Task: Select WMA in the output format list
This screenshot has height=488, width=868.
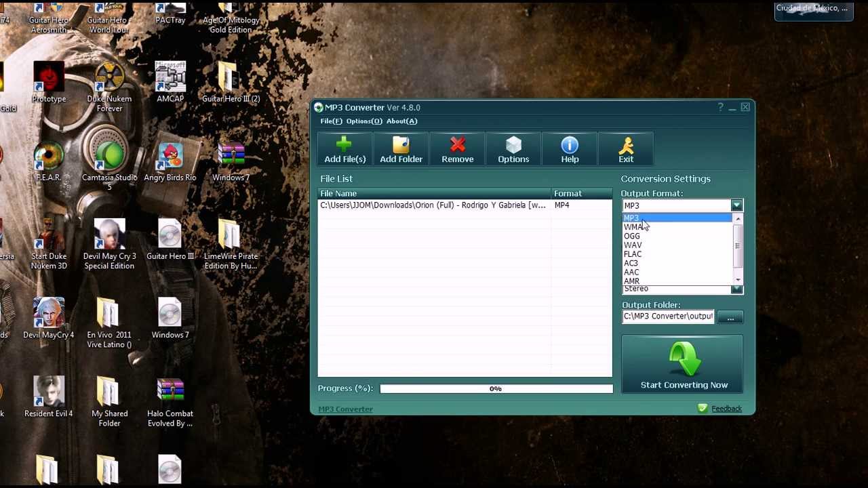Action: (x=677, y=227)
